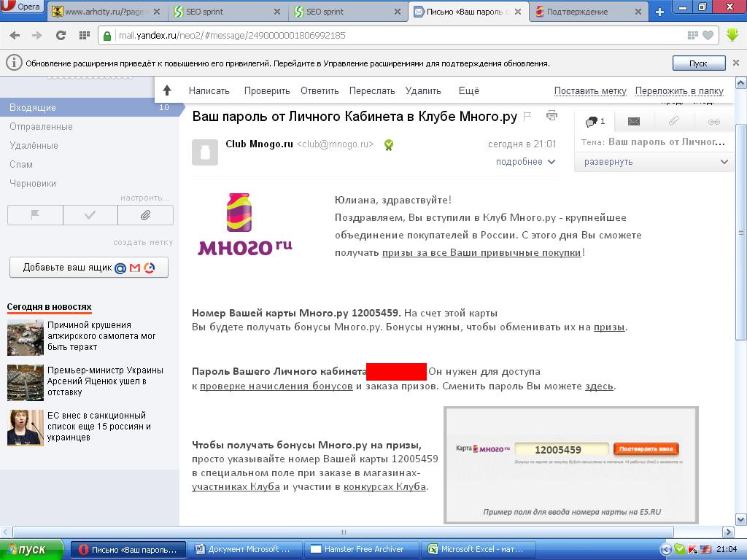Reload the page with the refresh icon

(x=61, y=35)
